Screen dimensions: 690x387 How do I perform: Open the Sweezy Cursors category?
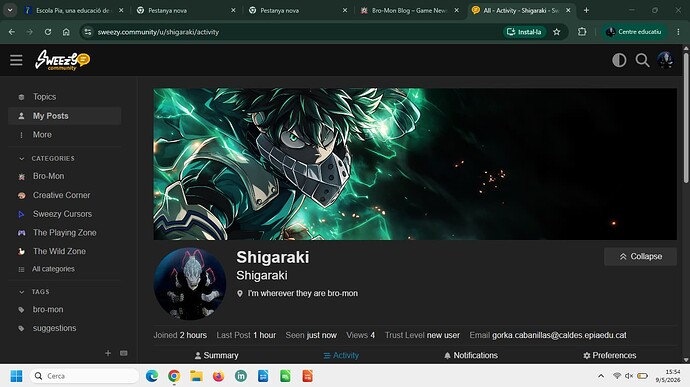(62, 214)
